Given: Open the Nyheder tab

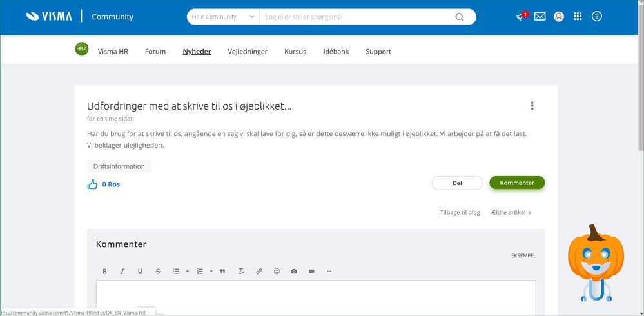Looking at the screenshot, I should click(x=197, y=52).
